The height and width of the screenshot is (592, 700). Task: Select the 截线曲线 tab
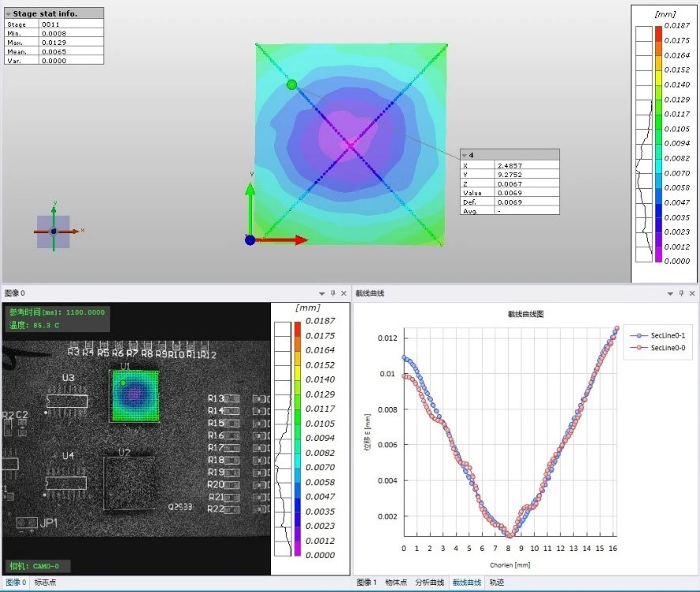(467, 583)
